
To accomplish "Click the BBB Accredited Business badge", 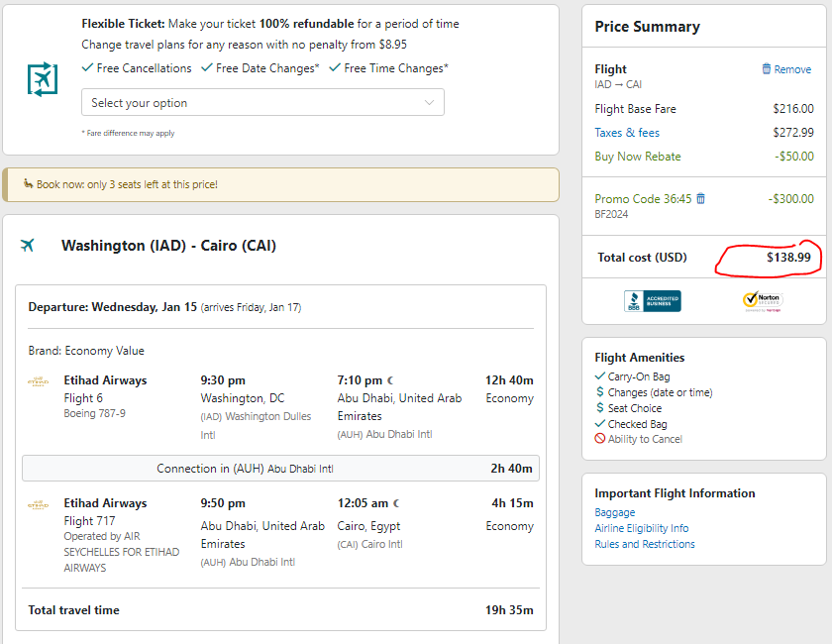I will point(652,301).
